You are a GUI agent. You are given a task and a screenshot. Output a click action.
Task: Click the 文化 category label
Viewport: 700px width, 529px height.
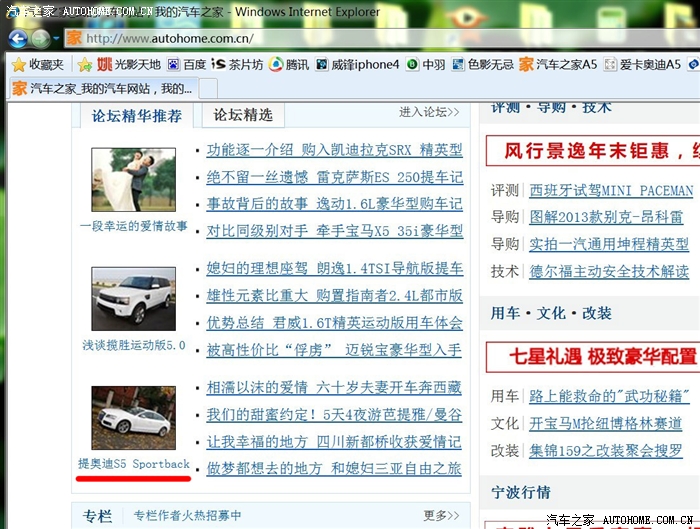(504, 423)
